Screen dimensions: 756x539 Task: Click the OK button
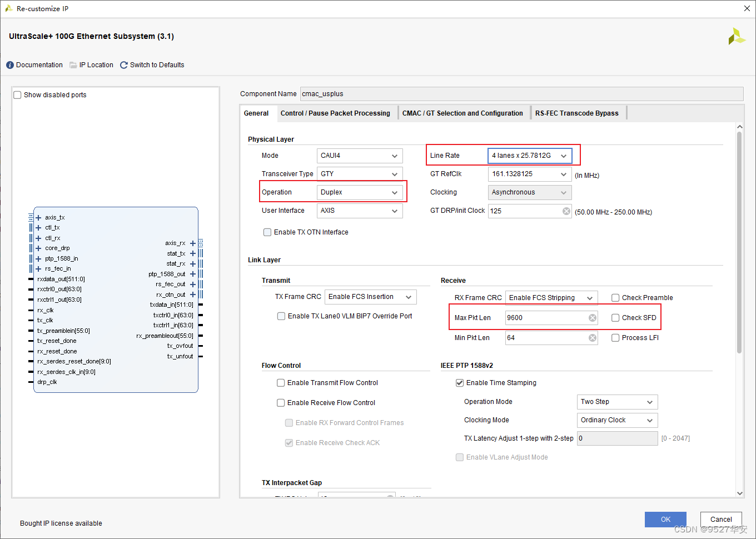pos(665,520)
